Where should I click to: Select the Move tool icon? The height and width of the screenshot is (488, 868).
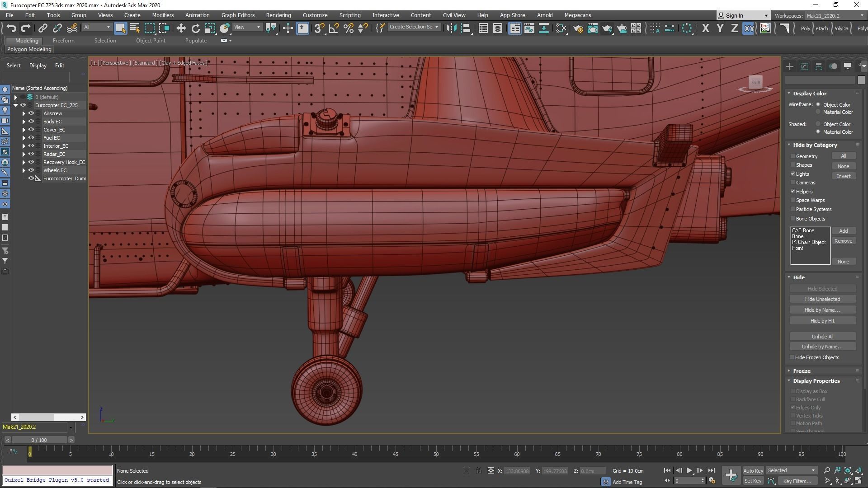[181, 28]
